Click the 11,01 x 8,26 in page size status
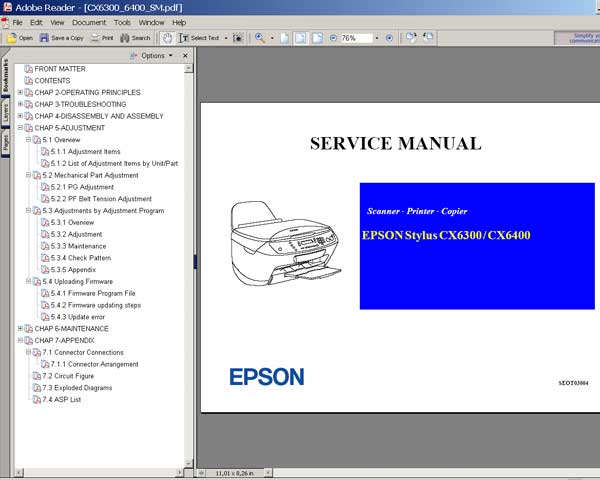 (x=235, y=473)
